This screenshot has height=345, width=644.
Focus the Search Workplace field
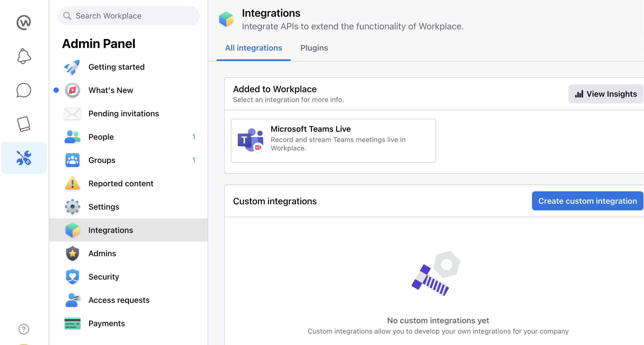[129, 16]
